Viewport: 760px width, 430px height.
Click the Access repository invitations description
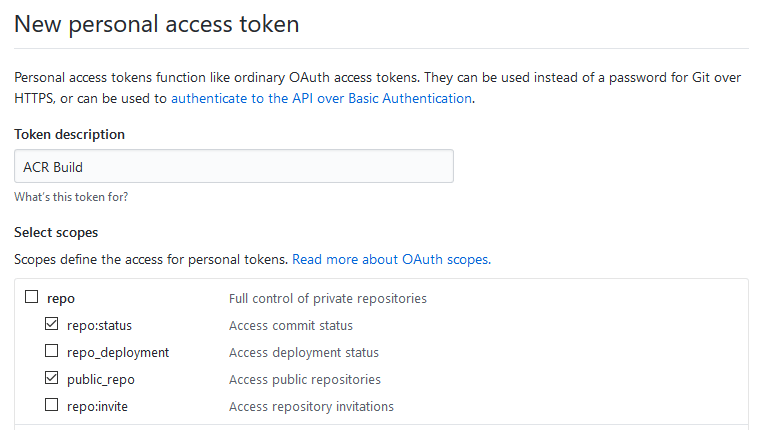(311, 406)
